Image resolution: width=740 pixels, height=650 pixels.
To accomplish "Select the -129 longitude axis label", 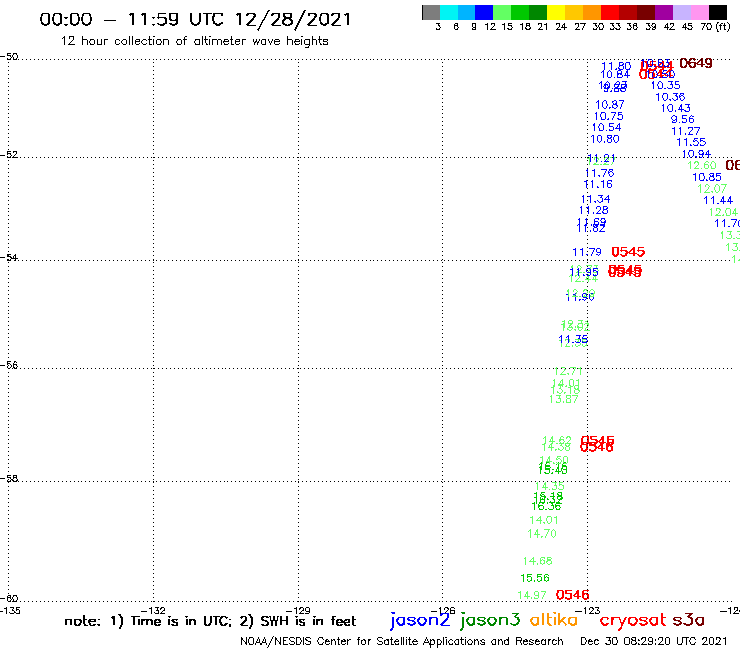I will [298, 611].
